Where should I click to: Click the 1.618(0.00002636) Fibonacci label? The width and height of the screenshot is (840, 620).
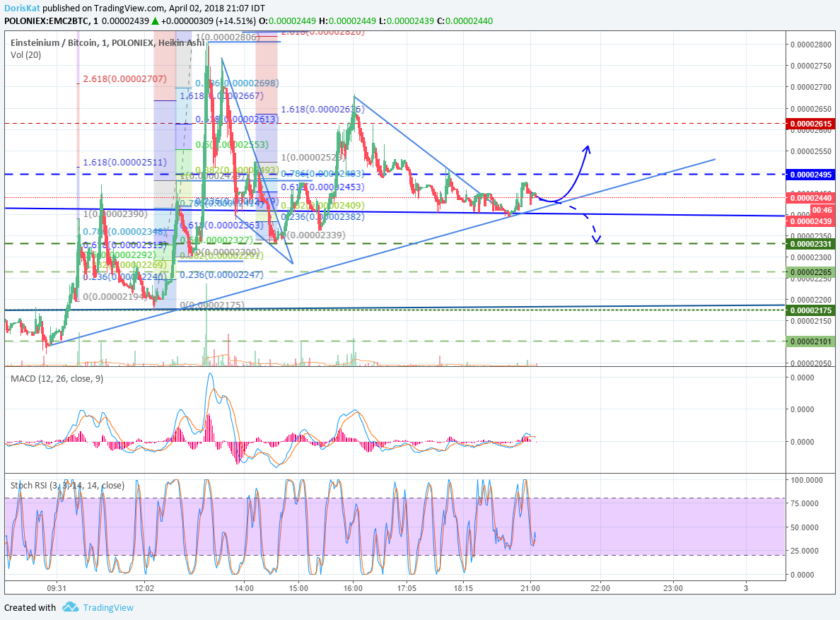[x=322, y=109]
